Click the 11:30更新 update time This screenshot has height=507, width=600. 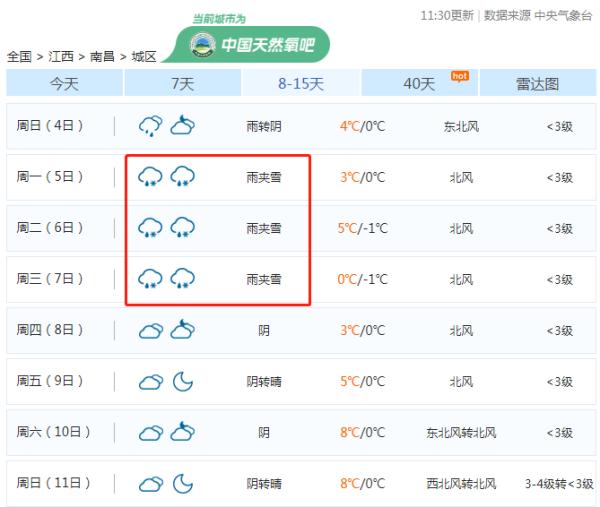447,16
